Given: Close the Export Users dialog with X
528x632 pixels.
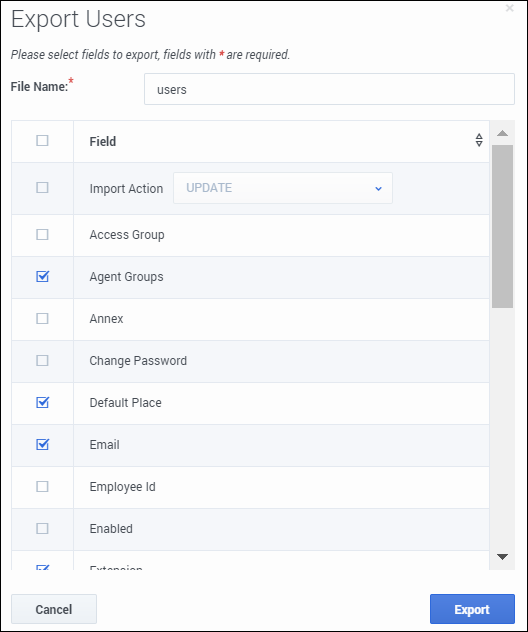Looking at the screenshot, I should 509,8.
